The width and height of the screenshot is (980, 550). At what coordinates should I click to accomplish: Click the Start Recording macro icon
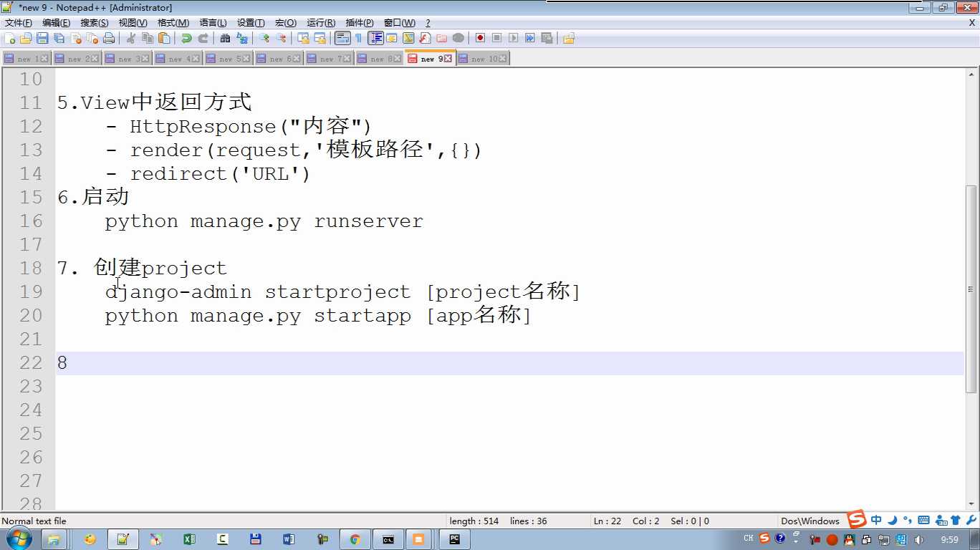pyautogui.click(x=480, y=38)
